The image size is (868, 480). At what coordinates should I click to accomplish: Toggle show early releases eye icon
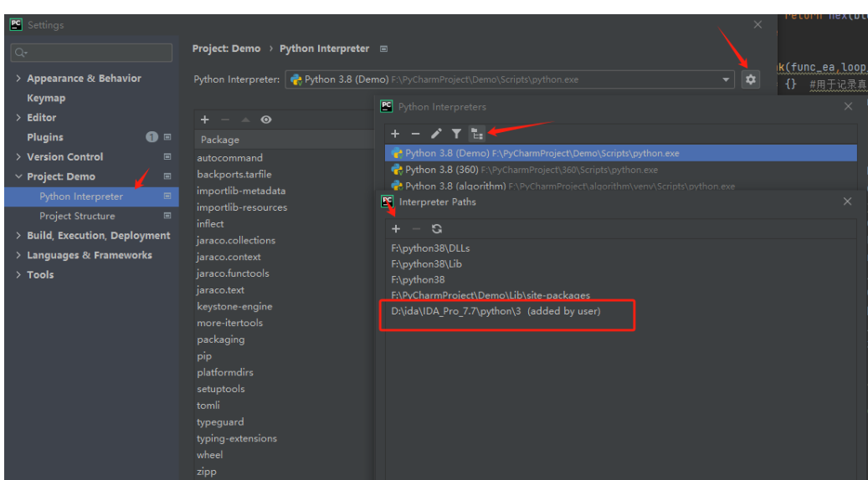click(266, 120)
